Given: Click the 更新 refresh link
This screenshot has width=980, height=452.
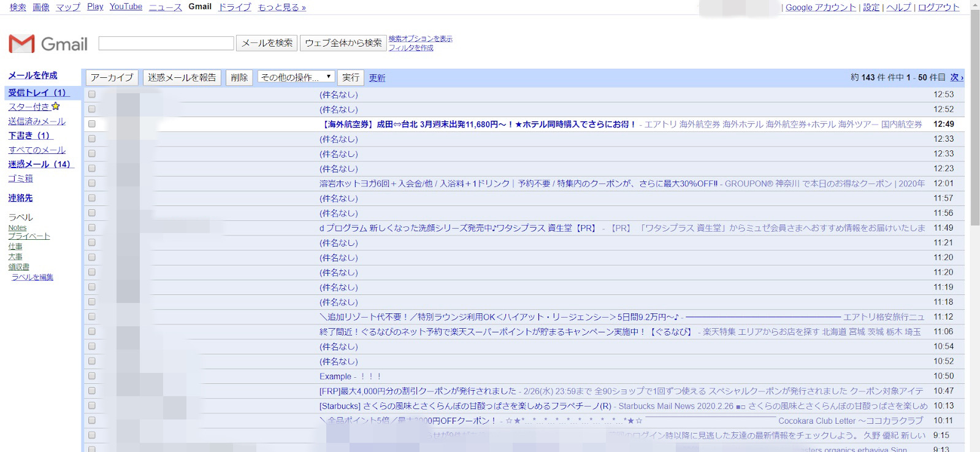Looking at the screenshot, I should (377, 78).
